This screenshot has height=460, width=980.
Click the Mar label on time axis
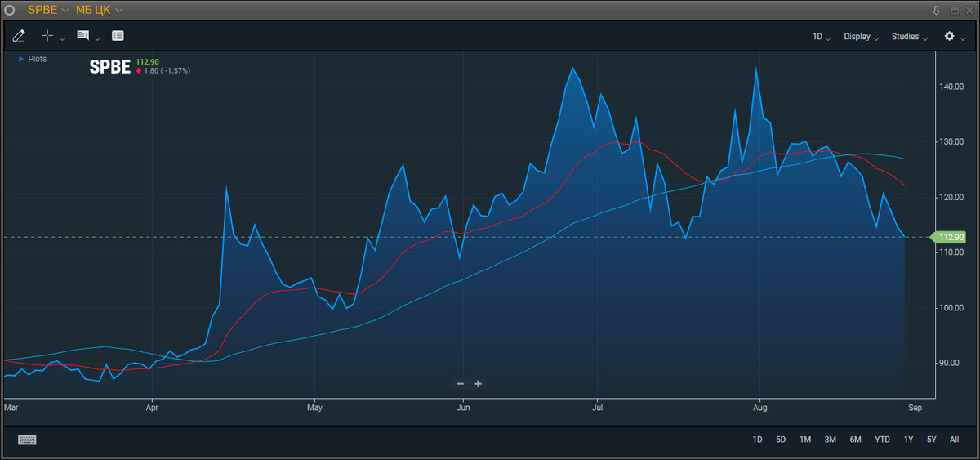(11, 406)
